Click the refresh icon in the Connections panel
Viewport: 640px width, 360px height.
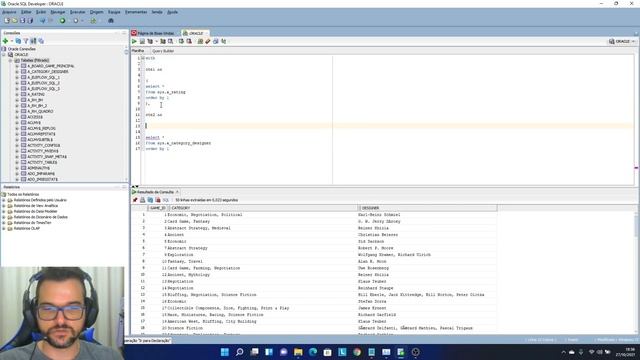18,41
